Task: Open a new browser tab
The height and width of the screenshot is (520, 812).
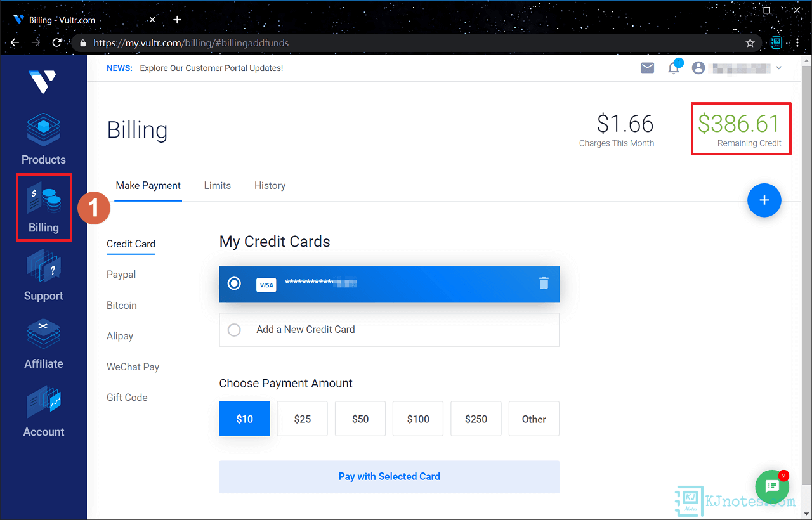Action: point(177,20)
